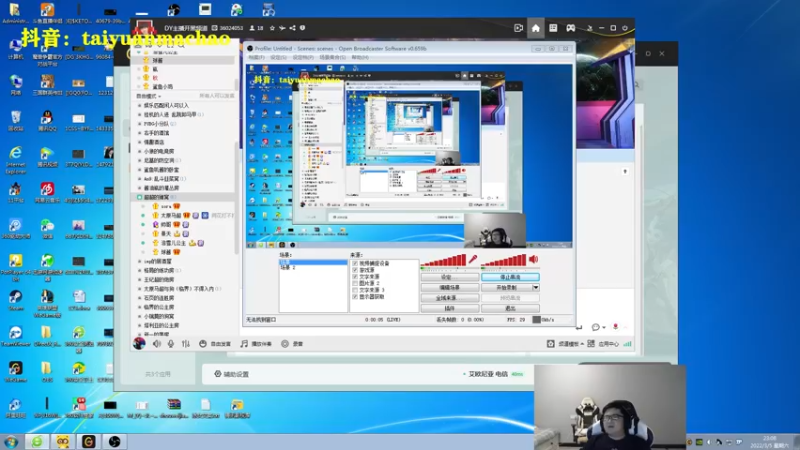Open Internet Explorer desktop icon

tap(16, 159)
